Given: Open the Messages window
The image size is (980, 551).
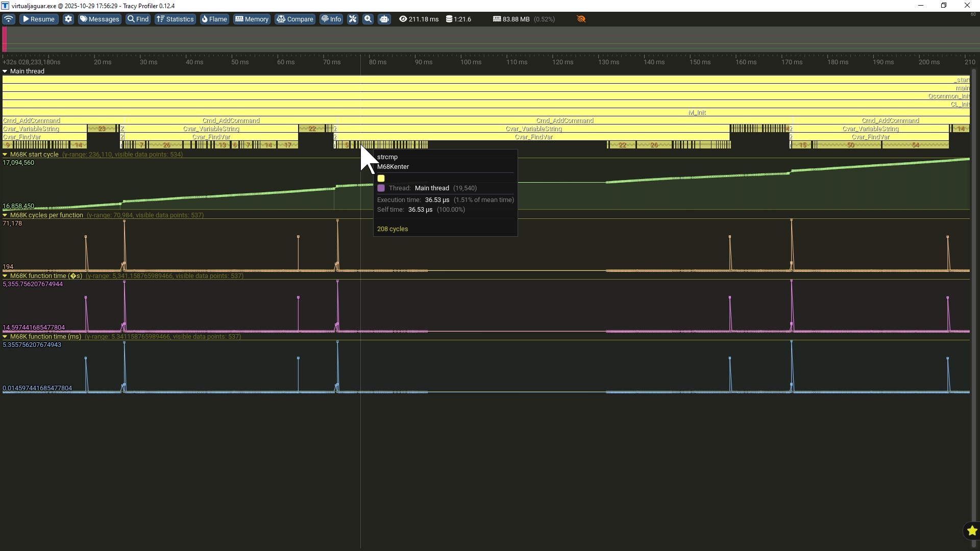Looking at the screenshot, I should point(100,19).
